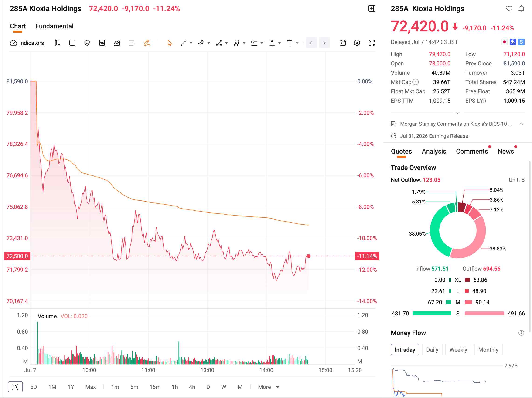Select Weekly money flow period
This screenshot has width=532, height=398.
458,350
